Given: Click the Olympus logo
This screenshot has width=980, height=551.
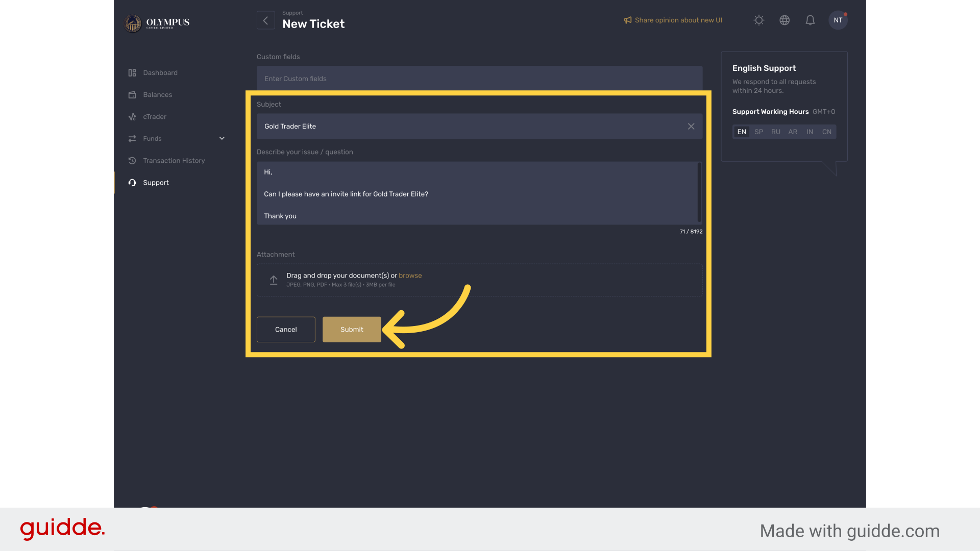Looking at the screenshot, I should pyautogui.click(x=157, y=23).
